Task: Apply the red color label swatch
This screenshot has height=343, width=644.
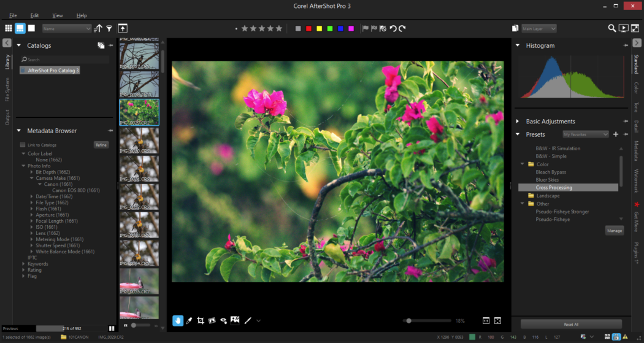Action: tap(309, 28)
